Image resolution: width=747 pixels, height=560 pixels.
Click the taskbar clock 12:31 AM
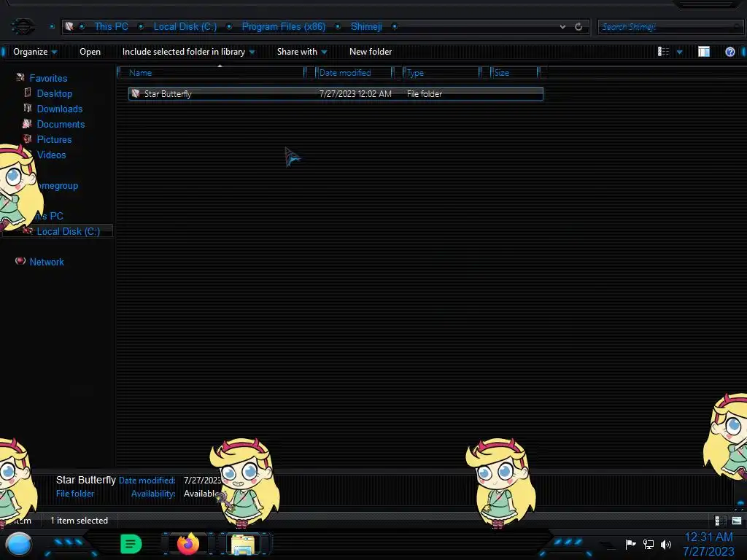coord(708,537)
